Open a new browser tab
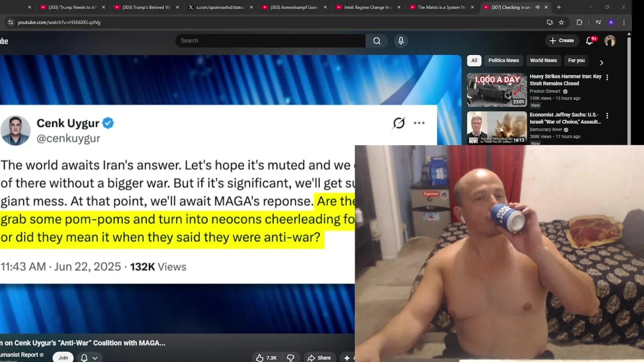 coord(558,8)
